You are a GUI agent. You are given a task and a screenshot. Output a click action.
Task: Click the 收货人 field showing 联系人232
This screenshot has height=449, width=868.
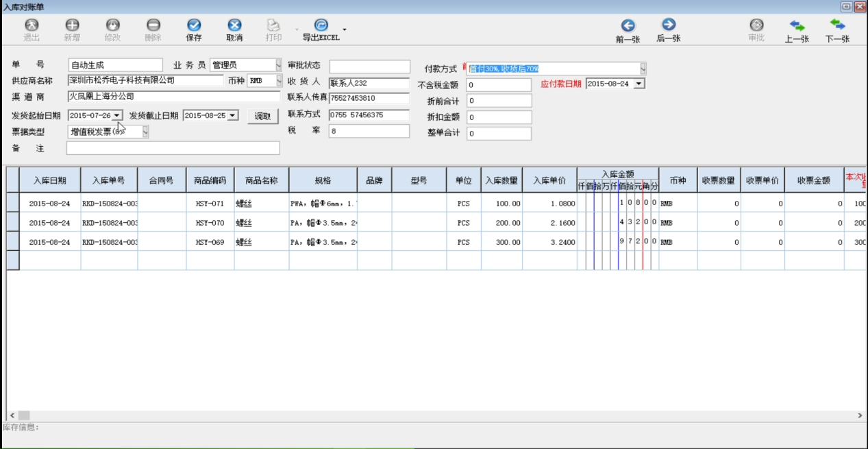point(369,83)
